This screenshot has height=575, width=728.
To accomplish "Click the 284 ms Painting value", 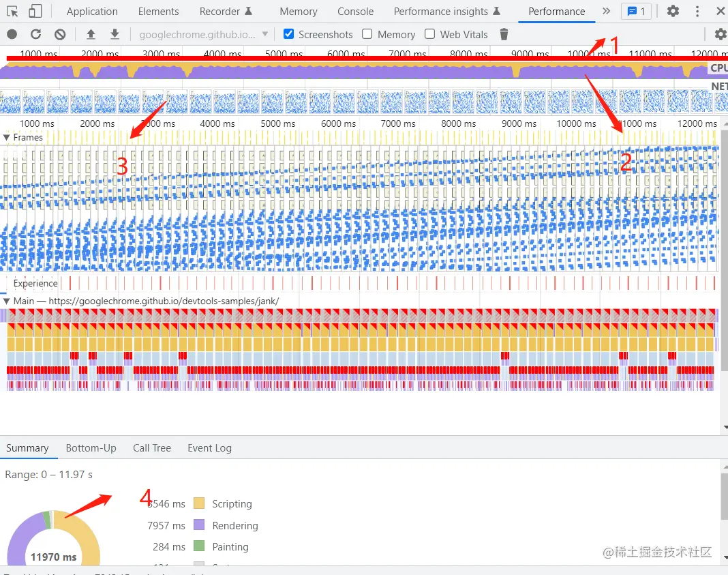I will (168, 546).
